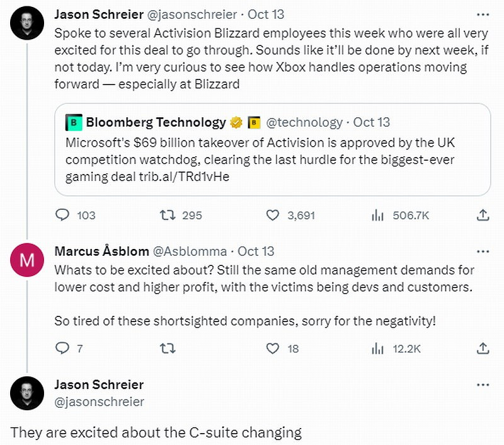Viewport: 504px width, 445px height.
Task: Reply to Jason Schreier's top tweet
Action: tap(63, 215)
